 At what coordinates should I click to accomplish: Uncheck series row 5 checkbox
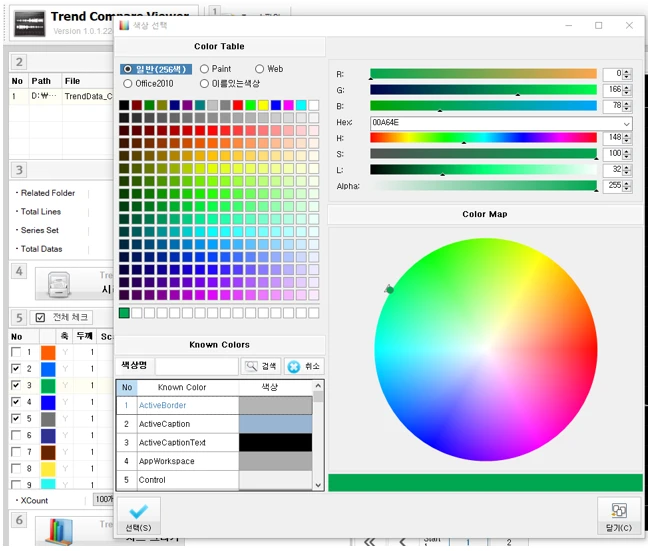[16, 418]
